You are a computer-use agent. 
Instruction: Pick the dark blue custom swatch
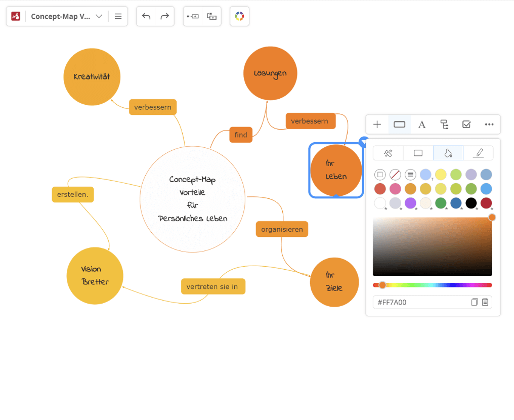point(456,203)
